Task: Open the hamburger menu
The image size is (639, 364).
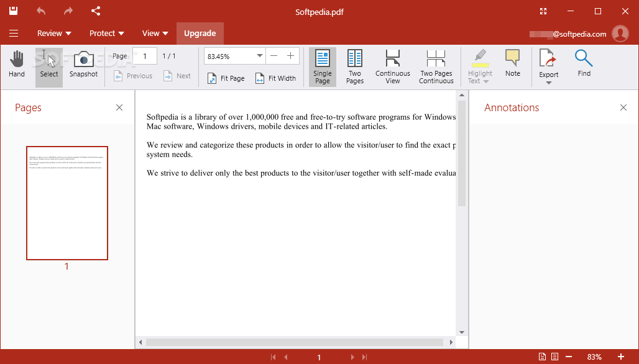Action: click(x=14, y=34)
